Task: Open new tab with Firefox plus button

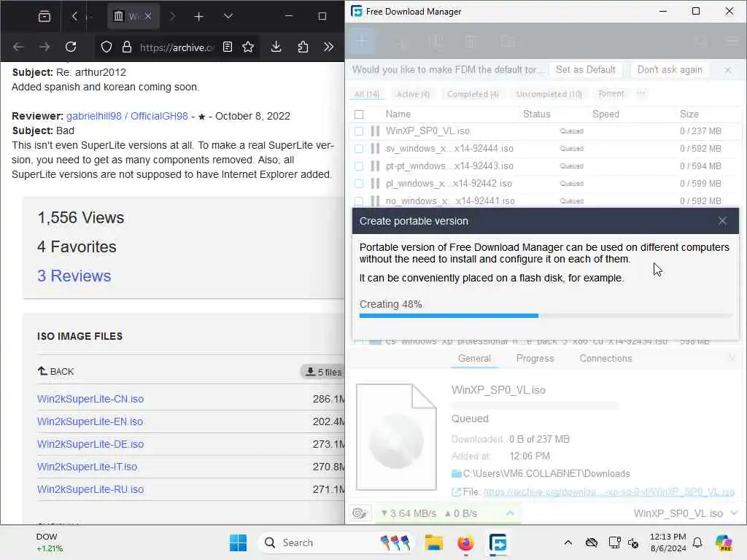Action: coord(198,17)
